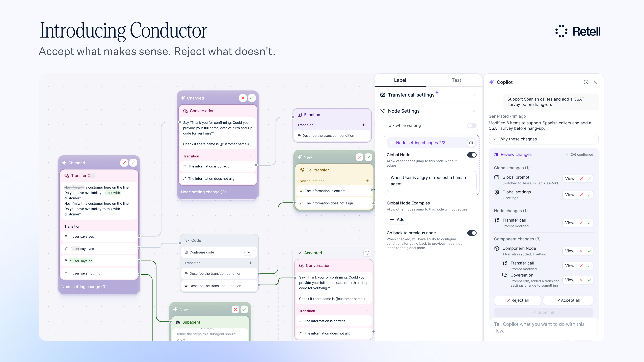
Task: Disable Go back to previous node
Action: (x=472, y=233)
